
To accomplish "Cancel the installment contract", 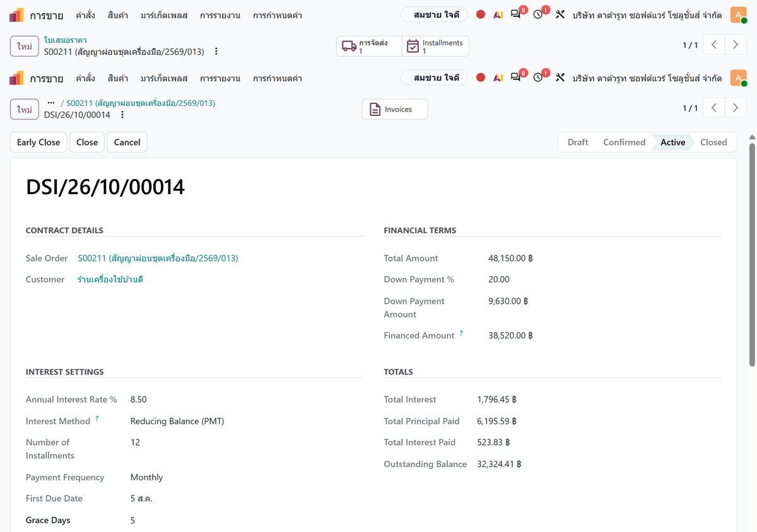I will click(127, 142).
